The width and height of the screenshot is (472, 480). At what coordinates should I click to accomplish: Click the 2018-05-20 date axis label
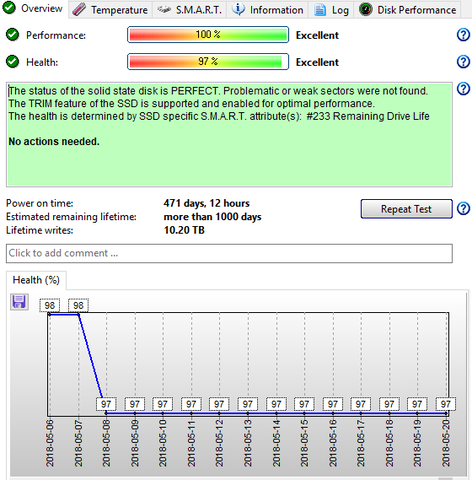click(x=446, y=443)
